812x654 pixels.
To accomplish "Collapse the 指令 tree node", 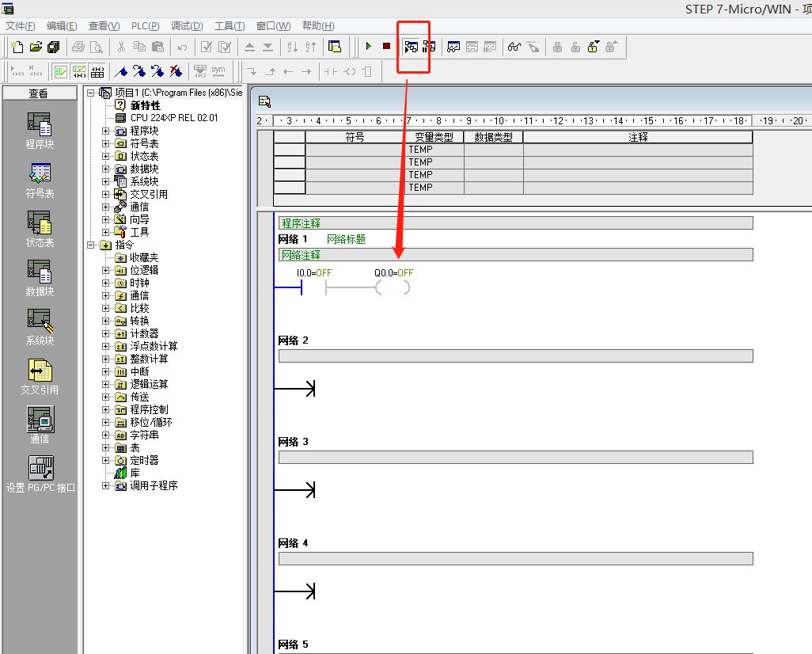I will pos(90,245).
